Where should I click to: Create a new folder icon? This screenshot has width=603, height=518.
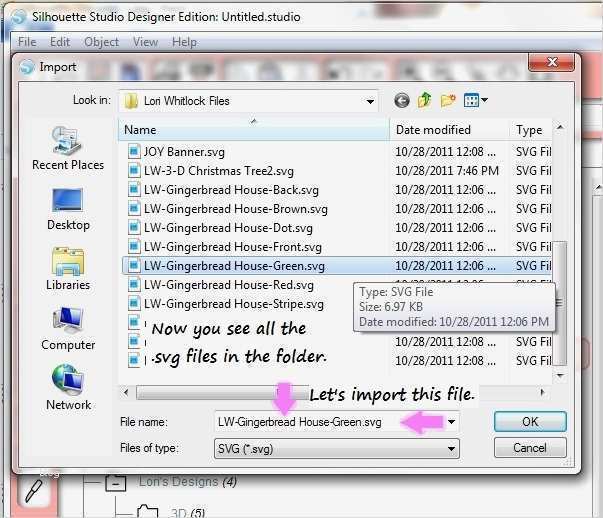click(x=448, y=101)
